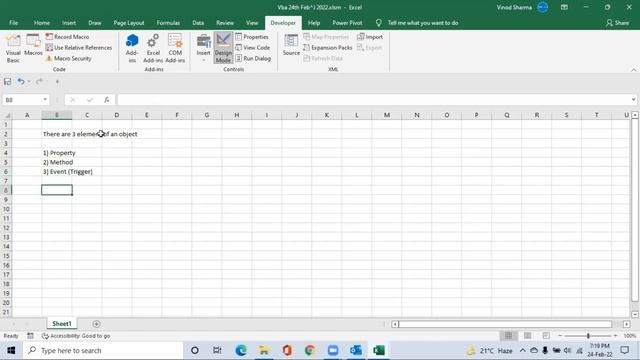Open Ribbon Display Options
Image resolution: width=640 pixels, height=360 pixels.
click(x=564, y=7)
